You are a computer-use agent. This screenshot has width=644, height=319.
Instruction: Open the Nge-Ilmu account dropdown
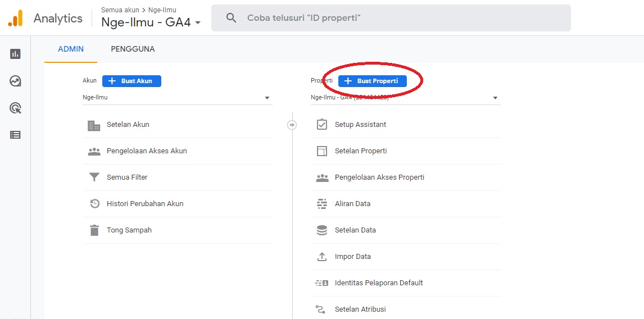[x=177, y=98]
